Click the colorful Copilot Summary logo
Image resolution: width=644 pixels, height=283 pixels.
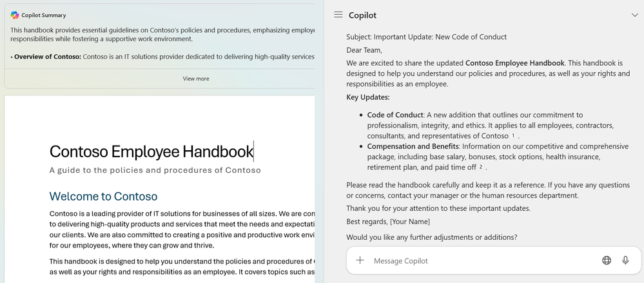click(15, 15)
